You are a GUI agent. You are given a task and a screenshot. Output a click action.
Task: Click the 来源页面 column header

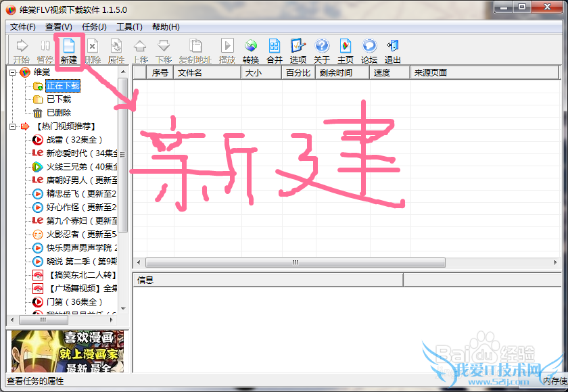[484, 73]
